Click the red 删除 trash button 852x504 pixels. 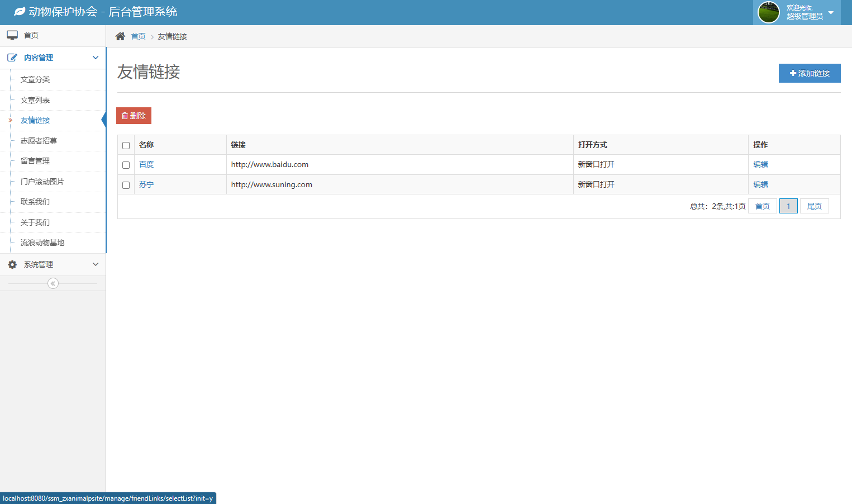tap(134, 116)
